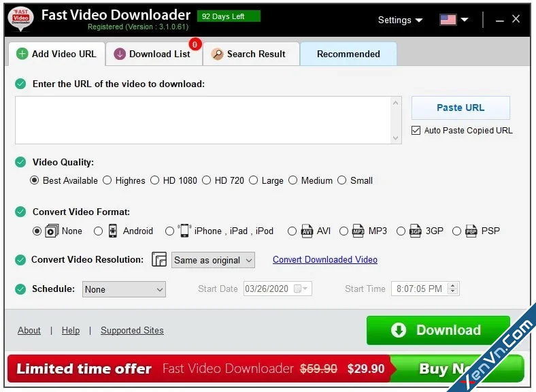Choose None conversion format radio button

[x=37, y=231]
